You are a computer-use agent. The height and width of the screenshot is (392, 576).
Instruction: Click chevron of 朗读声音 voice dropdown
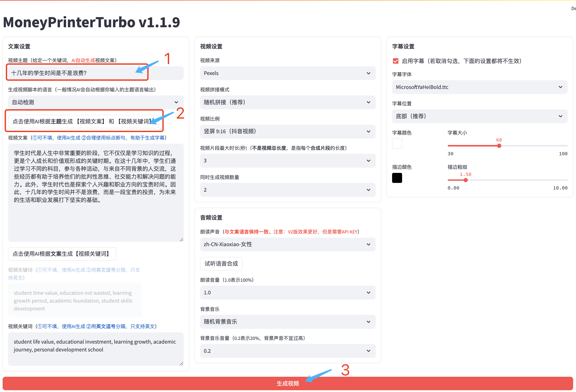click(368, 244)
